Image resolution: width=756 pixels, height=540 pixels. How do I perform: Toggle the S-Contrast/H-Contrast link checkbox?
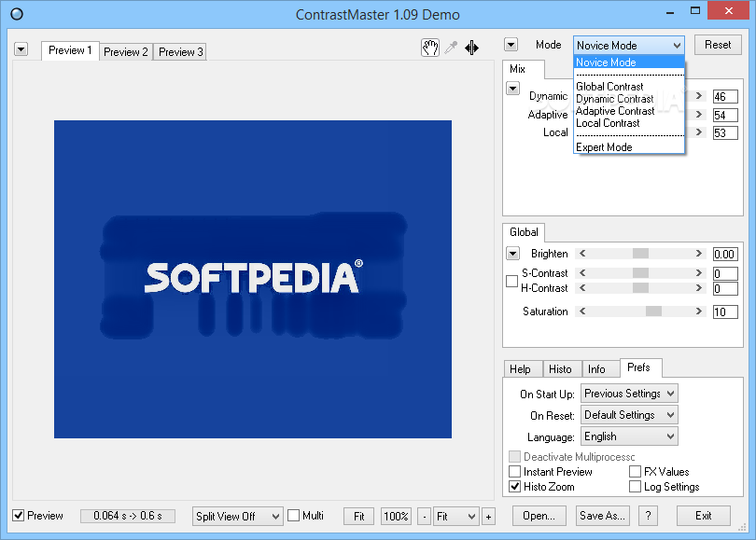pyautogui.click(x=512, y=281)
